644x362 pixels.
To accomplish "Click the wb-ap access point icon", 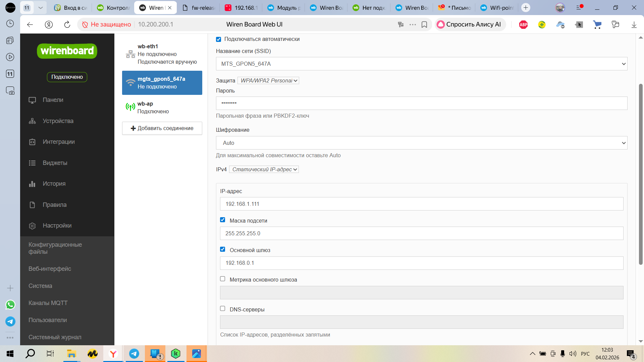I will point(130,107).
